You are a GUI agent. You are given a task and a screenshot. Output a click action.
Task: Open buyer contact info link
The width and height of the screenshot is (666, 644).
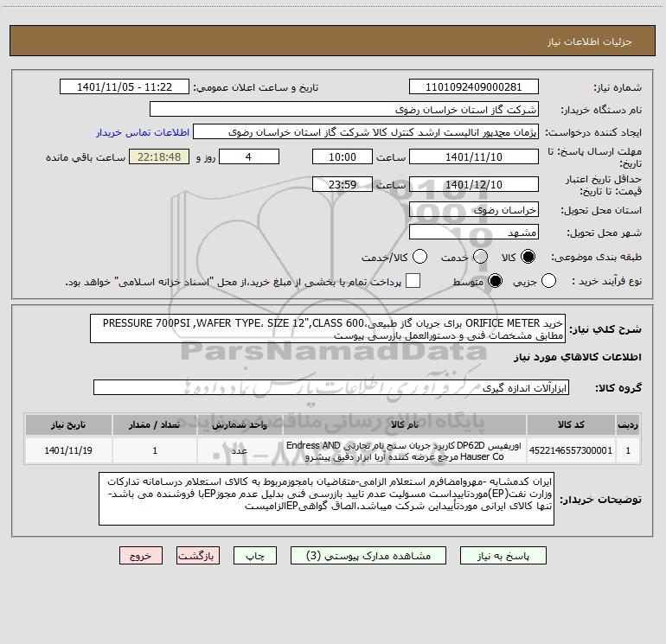tap(143, 132)
